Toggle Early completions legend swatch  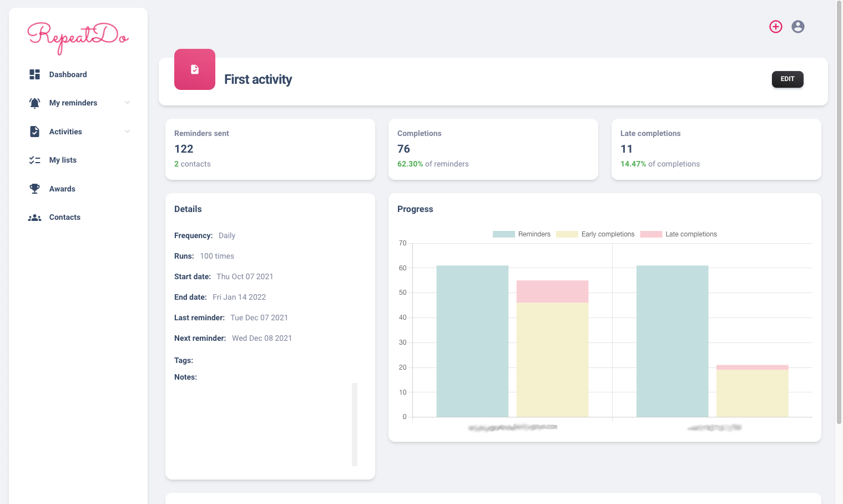pos(567,234)
